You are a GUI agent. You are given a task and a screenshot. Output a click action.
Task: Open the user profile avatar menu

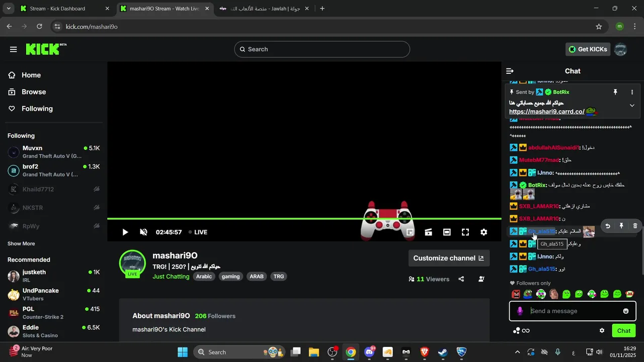click(620, 49)
